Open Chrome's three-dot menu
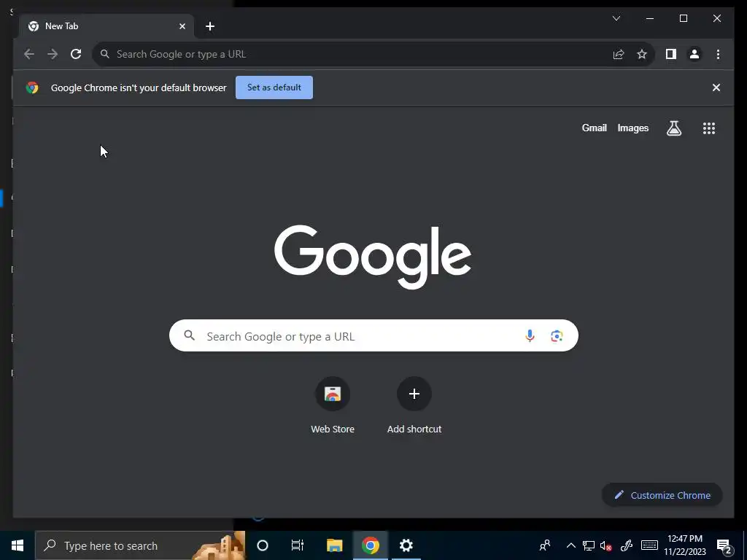747x560 pixels. (x=718, y=54)
